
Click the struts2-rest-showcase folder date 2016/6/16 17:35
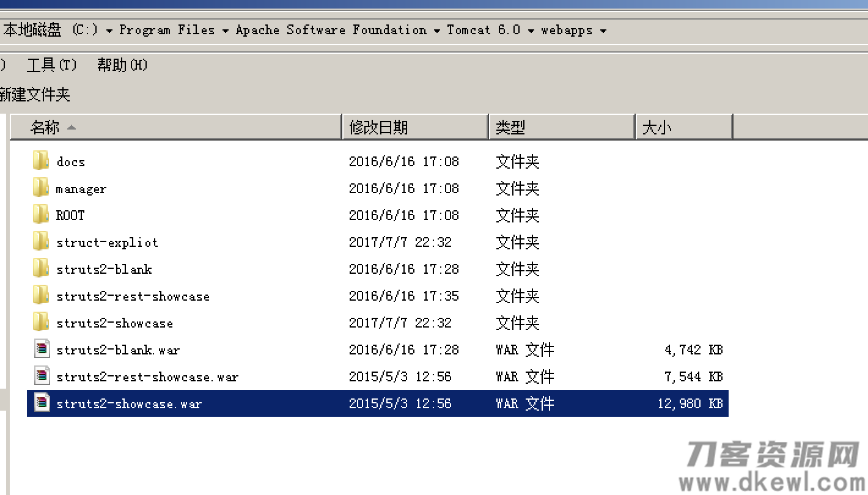[404, 296]
